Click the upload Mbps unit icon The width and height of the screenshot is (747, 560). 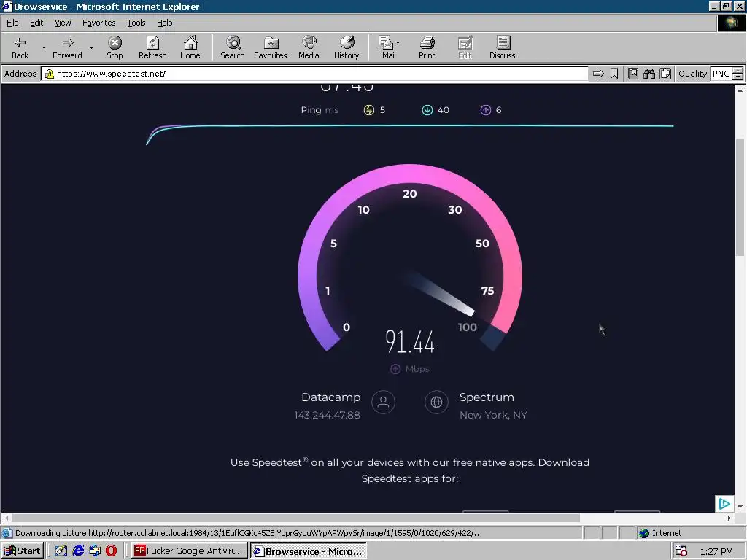(x=395, y=369)
